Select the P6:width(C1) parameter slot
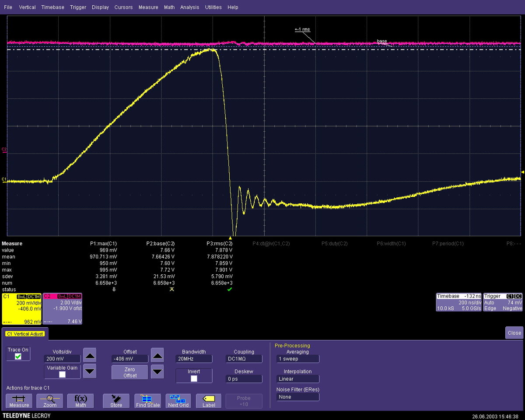Viewport: 525px width, 420px height. (392, 244)
